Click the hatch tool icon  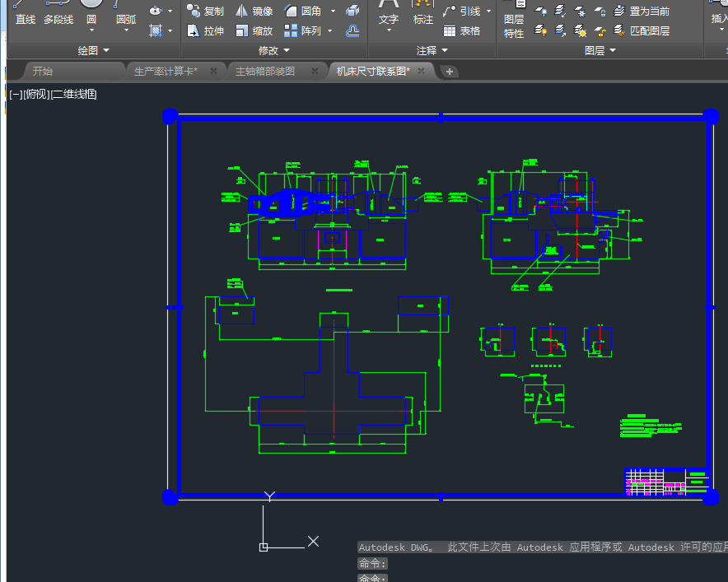click(156, 30)
